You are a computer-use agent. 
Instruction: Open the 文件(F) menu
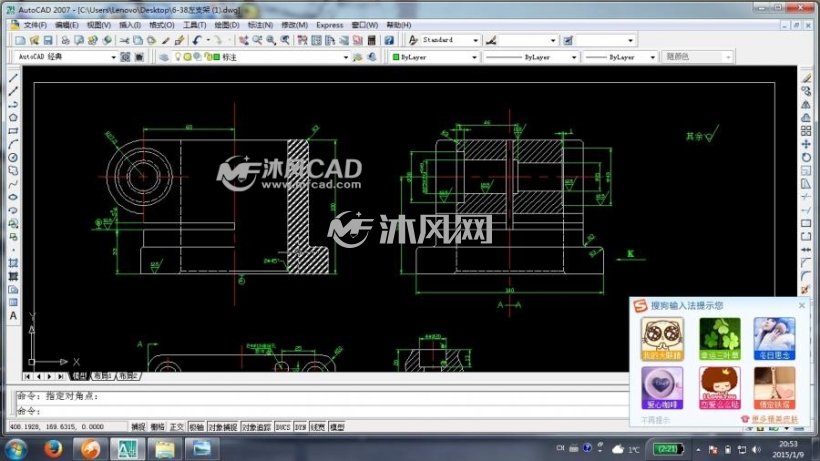35,25
